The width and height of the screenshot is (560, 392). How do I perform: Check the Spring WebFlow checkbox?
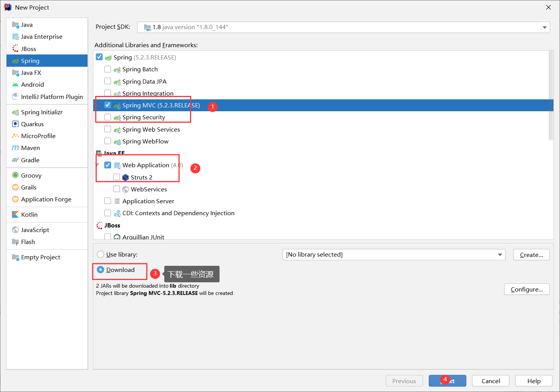pos(107,141)
